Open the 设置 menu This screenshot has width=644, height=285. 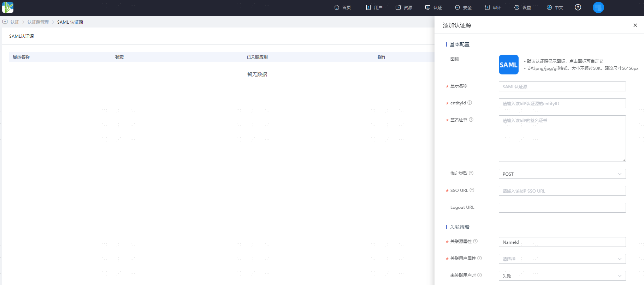point(522,7)
